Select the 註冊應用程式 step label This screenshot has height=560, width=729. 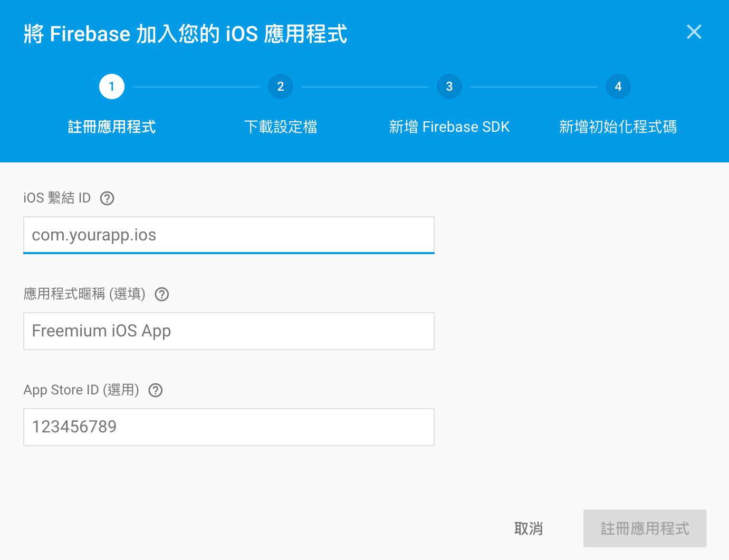112,127
